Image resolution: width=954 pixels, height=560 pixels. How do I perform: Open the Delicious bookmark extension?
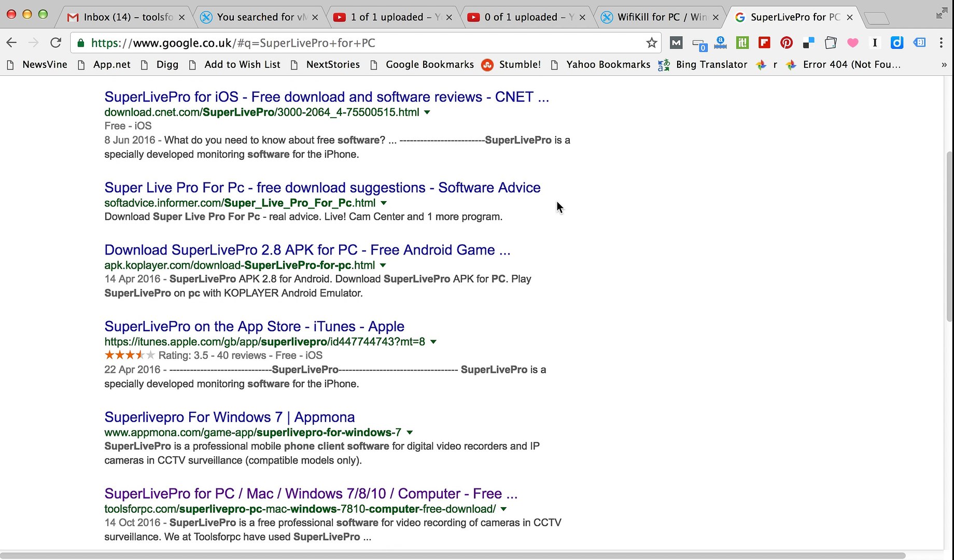[808, 43]
